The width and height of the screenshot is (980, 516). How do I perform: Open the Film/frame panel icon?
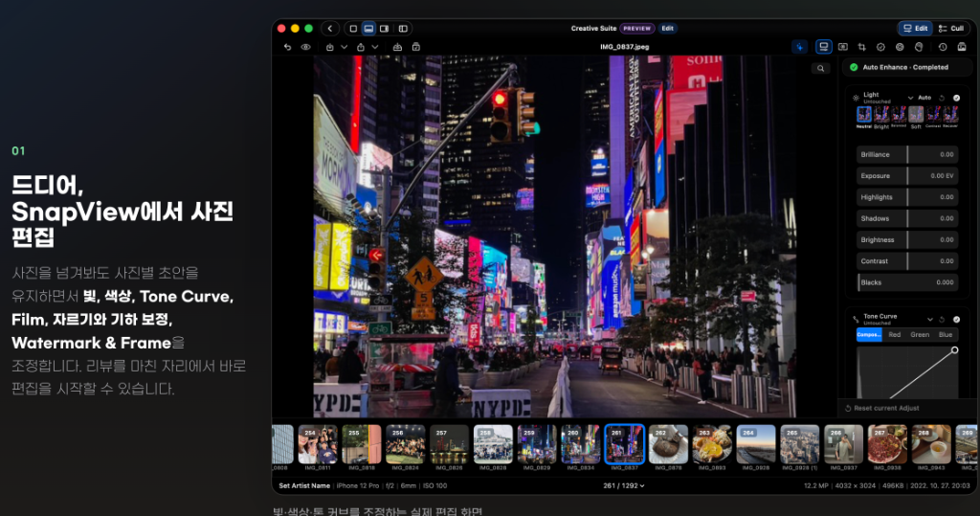(843, 47)
